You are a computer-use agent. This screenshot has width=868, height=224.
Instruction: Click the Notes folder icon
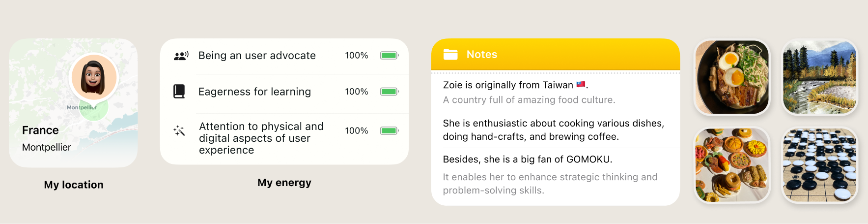(450, 54)
